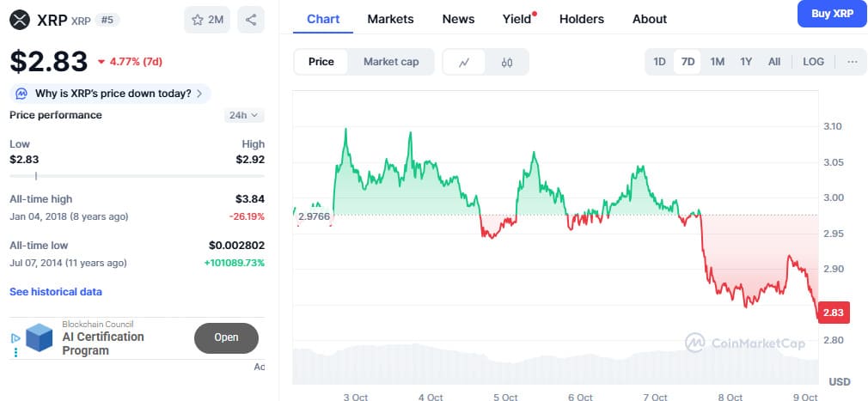Click the XRP coin logo icon
Image resolution: width=868 pixels, height=401 pixels.
[20, 19]
